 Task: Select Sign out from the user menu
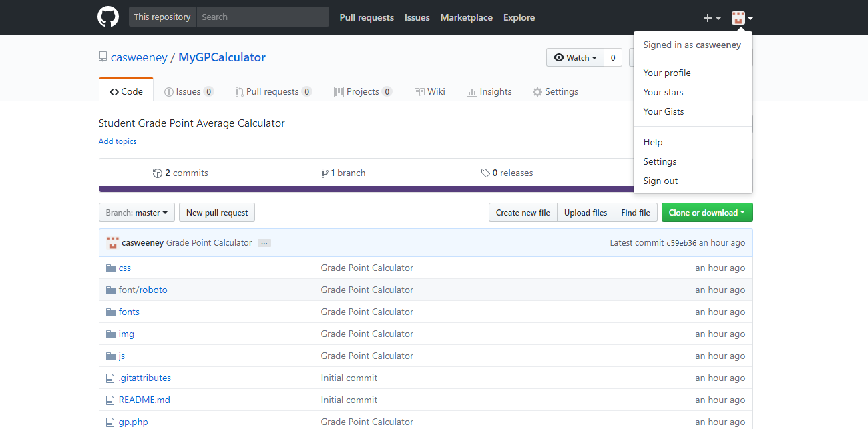pos(660,181)
